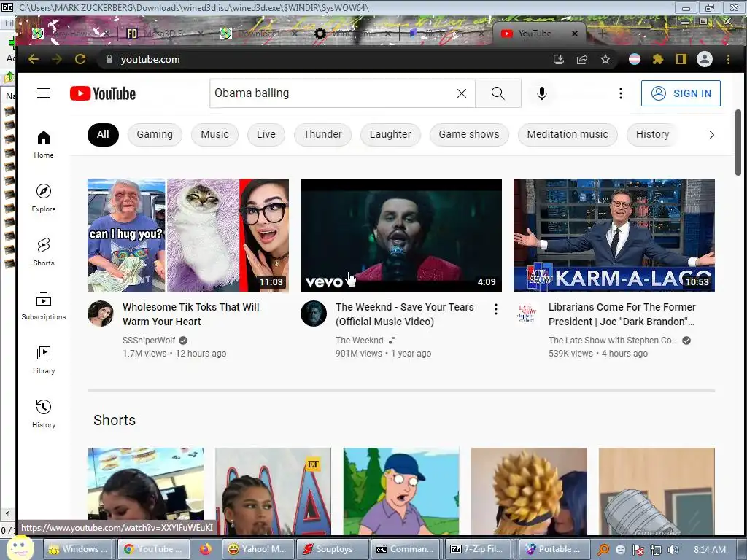Select the Music filter chip
747x560 pixels.
pos(215,134)
